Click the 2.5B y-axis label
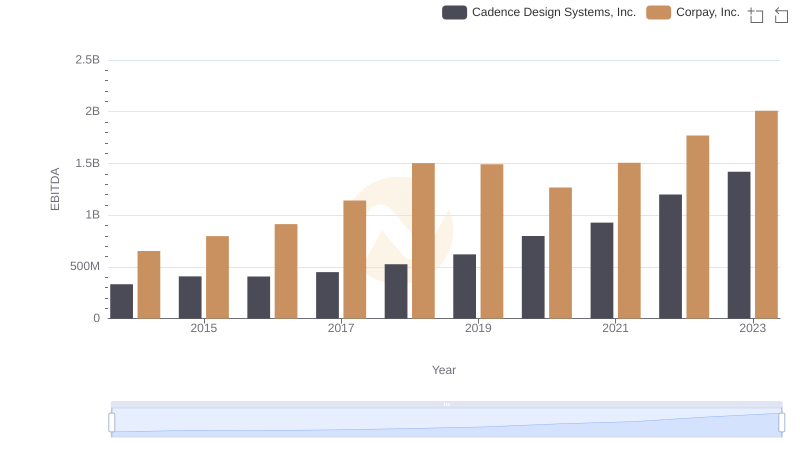This screenshot has height=461, width=800. [87, 60]
